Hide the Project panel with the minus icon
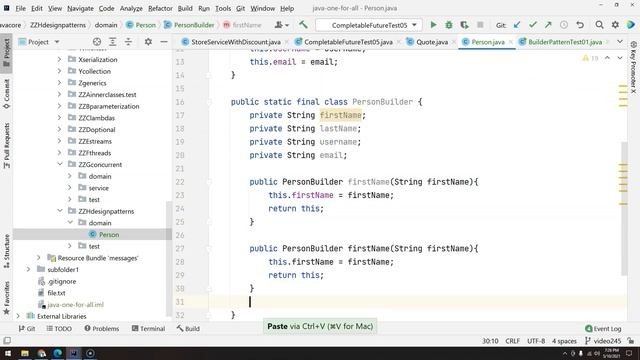 [x=164, y=42]
